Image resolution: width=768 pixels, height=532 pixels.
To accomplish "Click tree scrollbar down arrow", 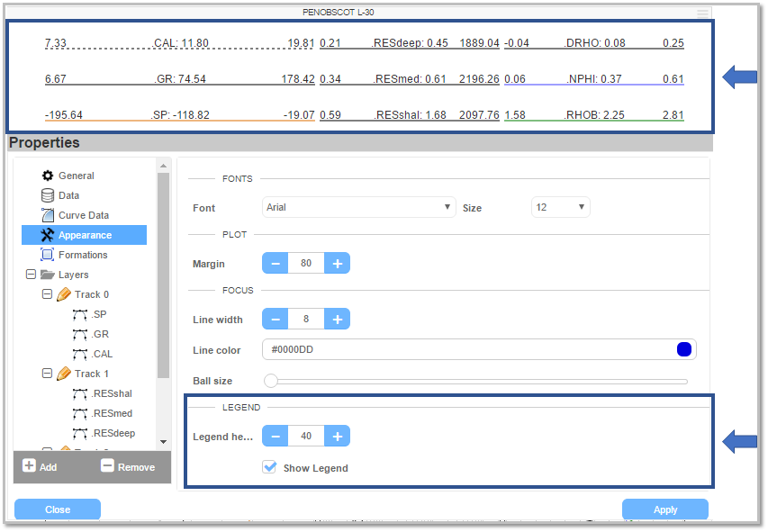I will coord(164,442).
